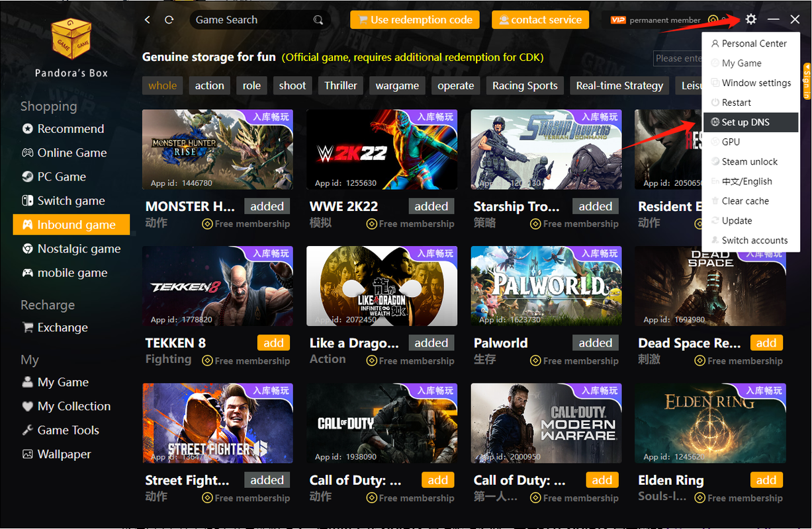Click the Game Tools wrench icon
The width and height of the screenshot is (812, 529).
coord(27,430)
